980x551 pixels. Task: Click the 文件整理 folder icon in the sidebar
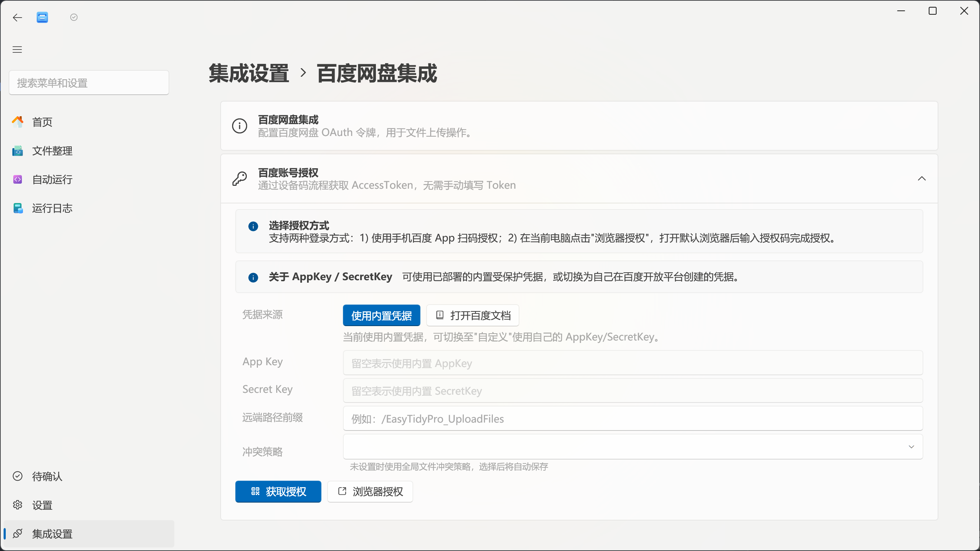click(18, 151)
